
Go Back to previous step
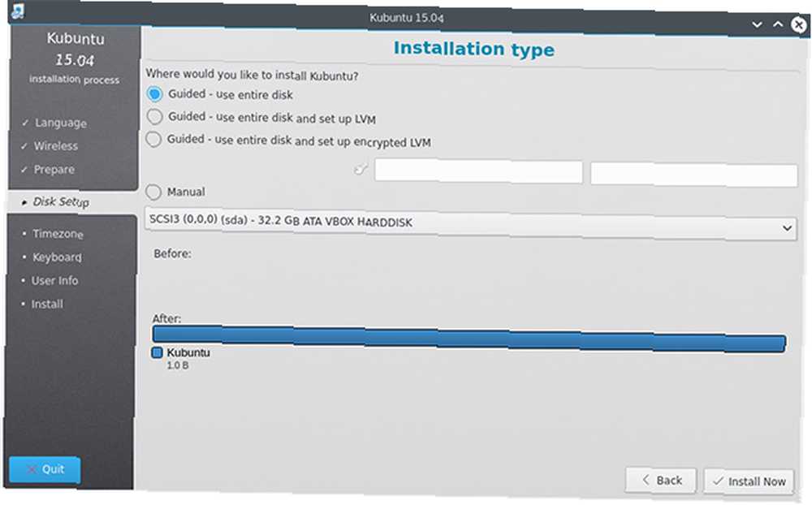[x=661, y=480]
